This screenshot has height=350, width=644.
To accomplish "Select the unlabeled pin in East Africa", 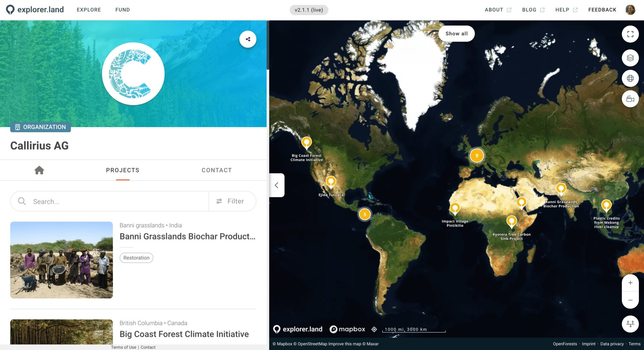I will [521, 203].
